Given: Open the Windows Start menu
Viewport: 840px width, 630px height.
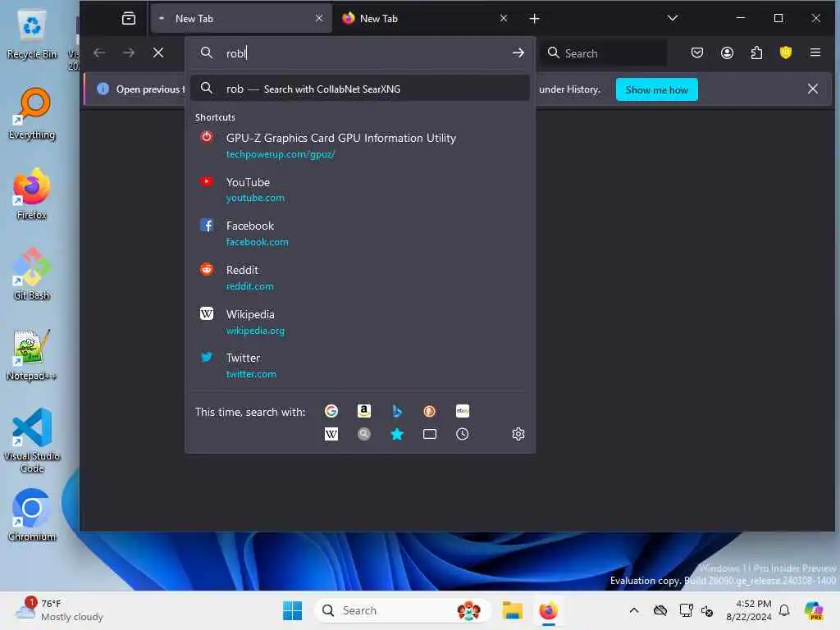Looking at the screenshot, I should [293, 610].
